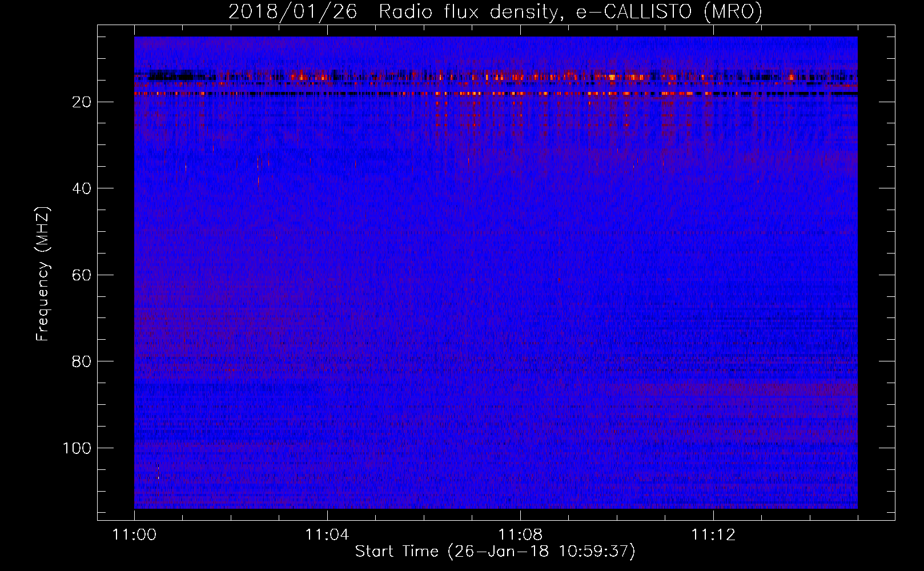Click the "100" frequency tick label
This screenshot has height=571, width=924.
pyautogui.click(x=77, y=448)
